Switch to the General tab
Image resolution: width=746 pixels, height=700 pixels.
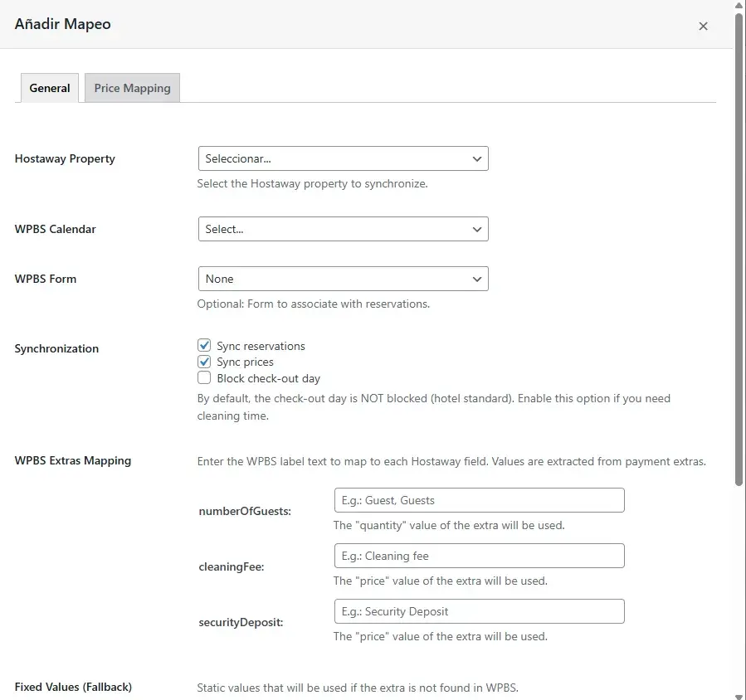[50, 88]
